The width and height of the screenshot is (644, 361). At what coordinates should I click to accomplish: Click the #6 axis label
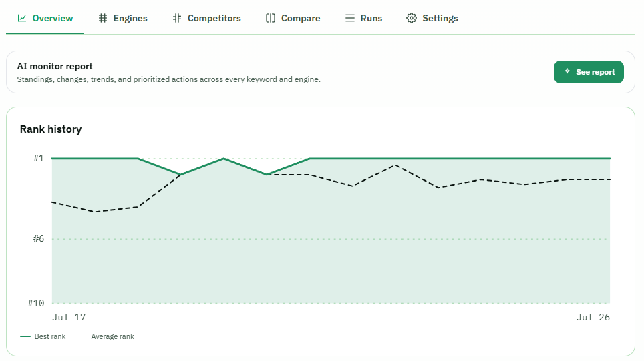pyautogui.click(x=39, y=239)
